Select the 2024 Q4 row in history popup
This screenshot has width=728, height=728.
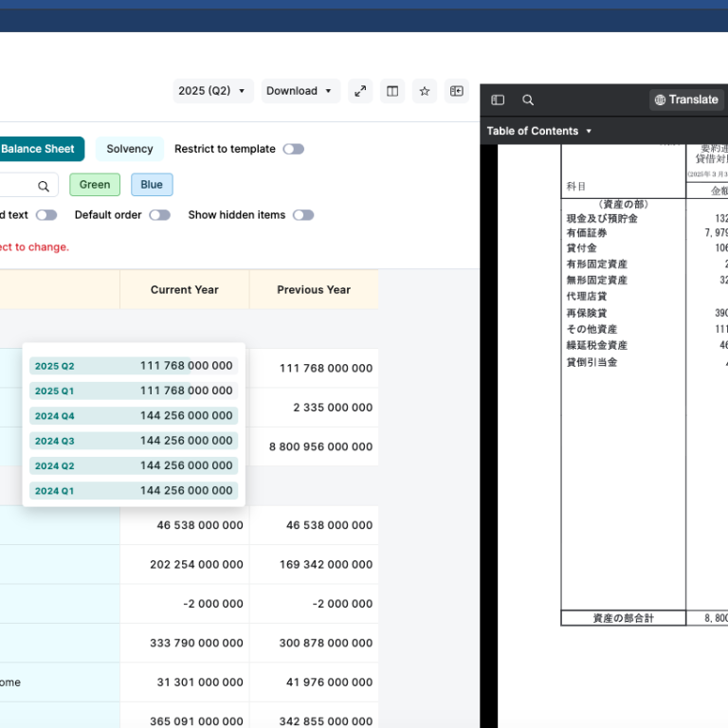coord(134,416)
